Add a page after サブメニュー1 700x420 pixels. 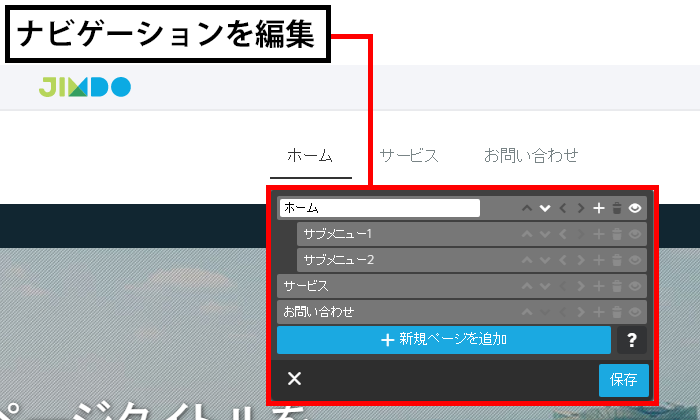click(x=599, y=234)
